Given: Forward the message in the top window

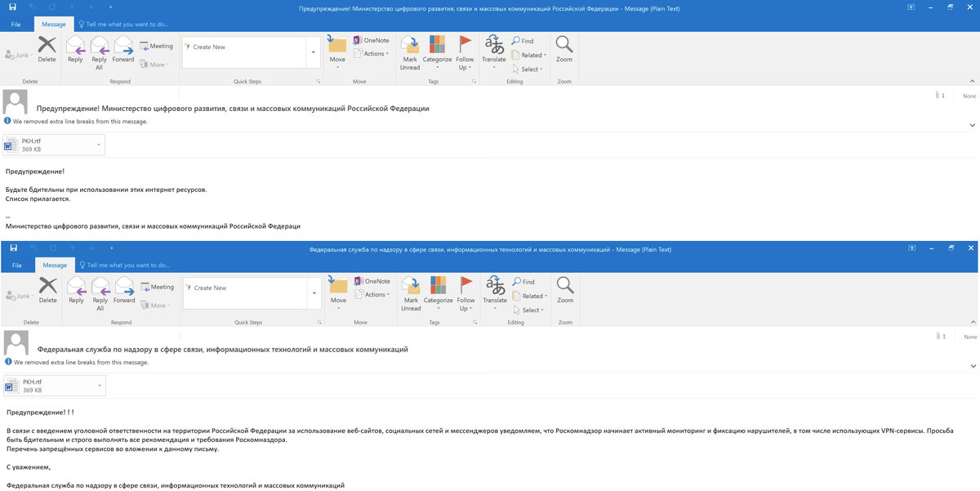Looking at the screenshot, I should point(123,49).
